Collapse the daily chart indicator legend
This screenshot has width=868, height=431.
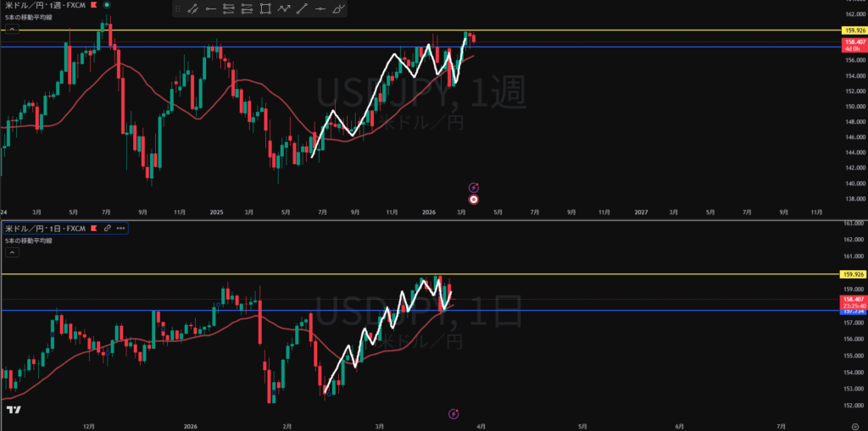[11, 252]
